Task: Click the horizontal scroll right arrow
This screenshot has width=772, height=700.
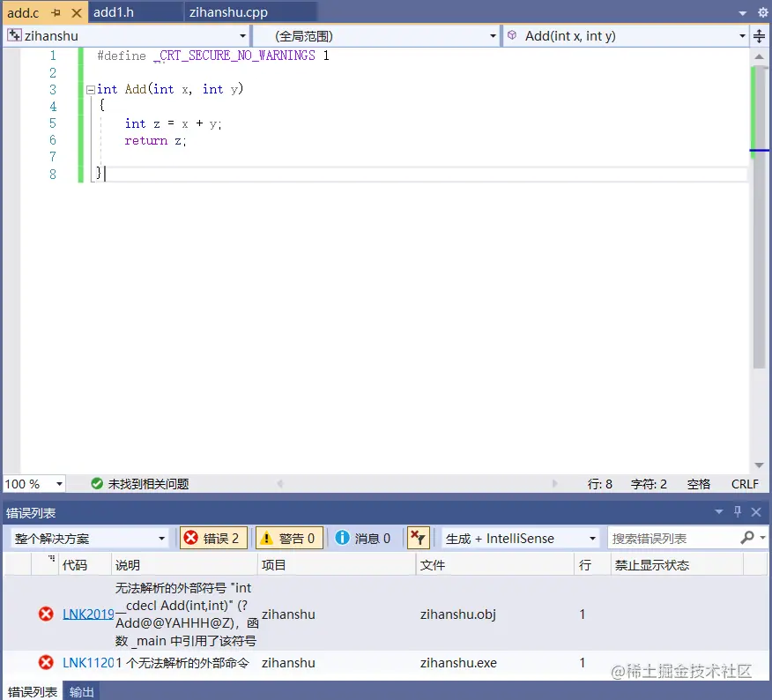Action: coord(554,484)
